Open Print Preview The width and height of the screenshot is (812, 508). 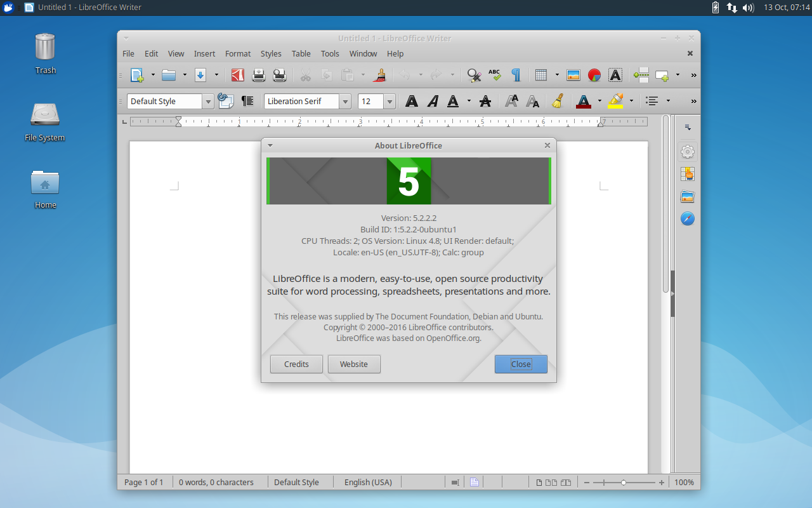tap(279, 75)
